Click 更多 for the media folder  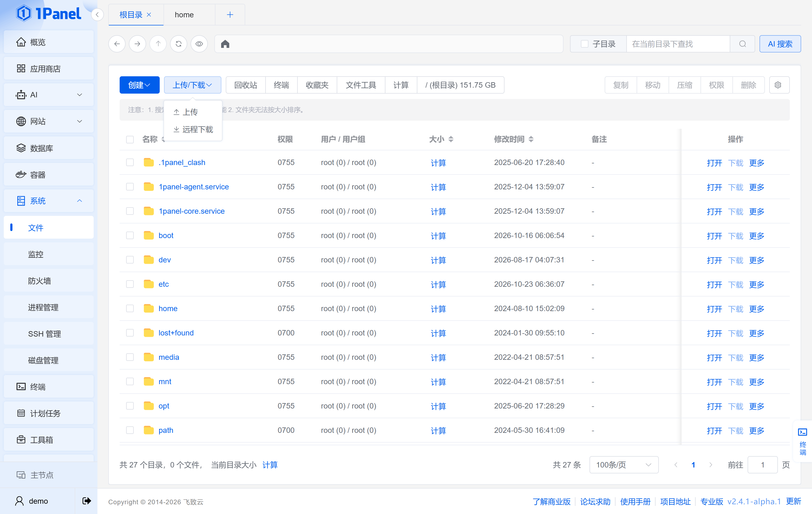pyautogui.click(x=756, y=357)
